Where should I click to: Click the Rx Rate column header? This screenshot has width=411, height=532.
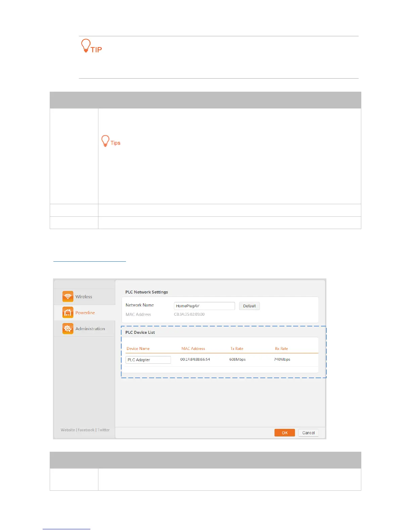[x=281, y=349]
